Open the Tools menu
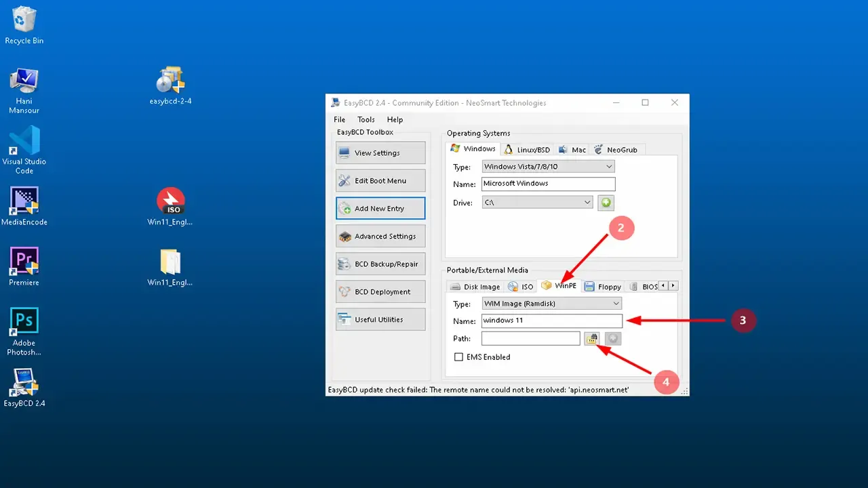This screenshot has width=868, height=488. [x=366, y=119]
